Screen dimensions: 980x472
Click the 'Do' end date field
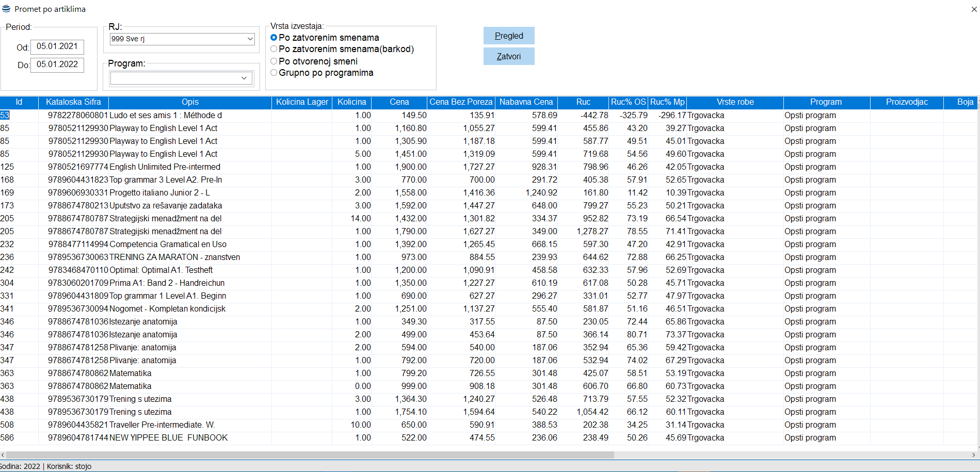pos(57,65)
